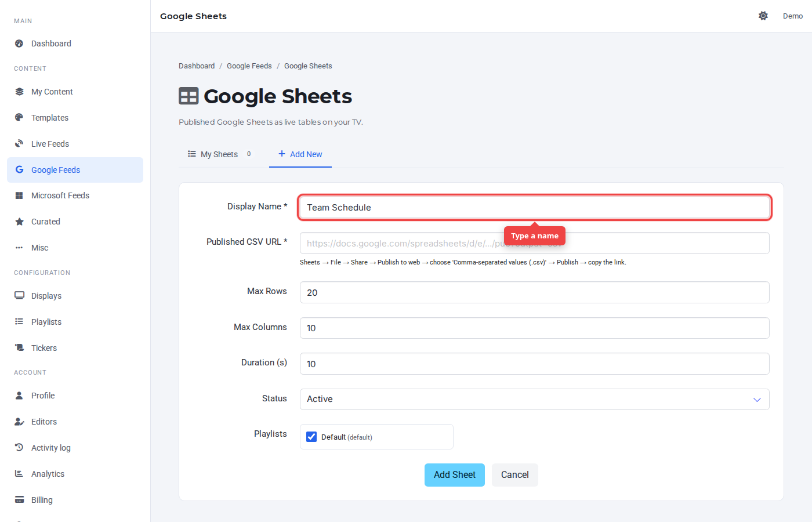This screenshot has height=522, width=812.
Task: Click the Live Feeds satellite icon
Action: tap(19, 144)
